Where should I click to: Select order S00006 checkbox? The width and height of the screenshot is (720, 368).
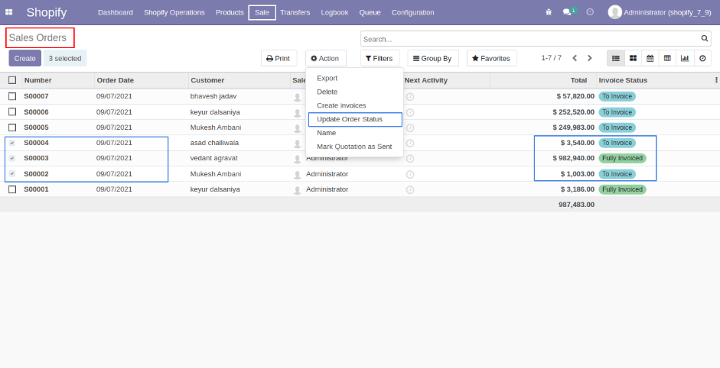[12, 112]
